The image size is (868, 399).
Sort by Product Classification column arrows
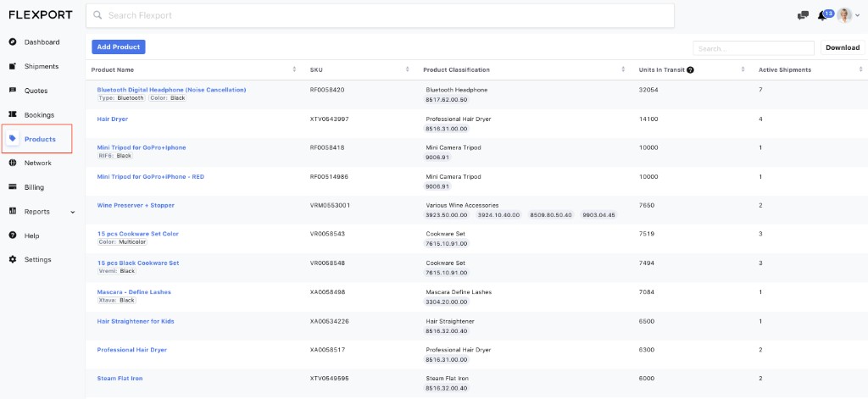(623, 69)
